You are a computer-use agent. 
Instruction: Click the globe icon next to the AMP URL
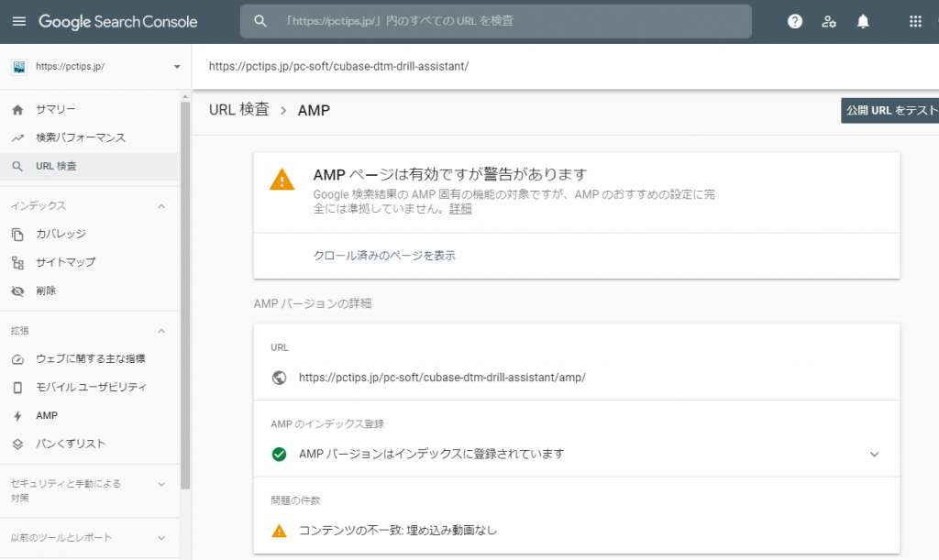point(279,378)
